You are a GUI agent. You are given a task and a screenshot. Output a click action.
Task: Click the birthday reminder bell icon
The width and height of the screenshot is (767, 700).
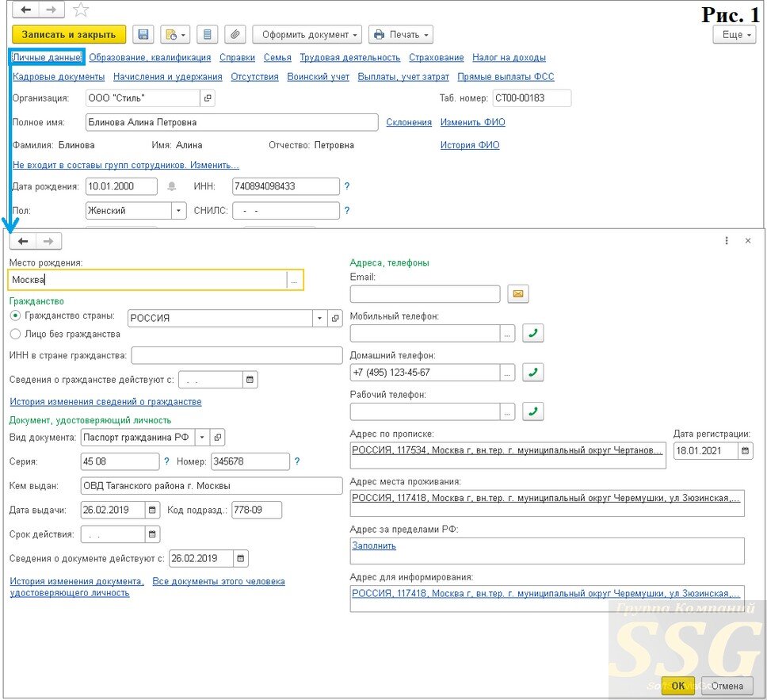tap(172, 186)
